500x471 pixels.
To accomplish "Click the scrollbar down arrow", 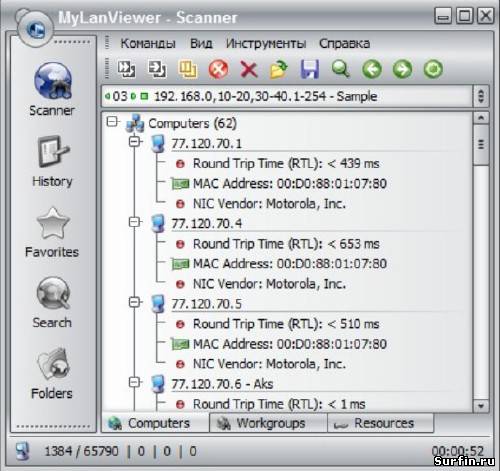I will [x=481, y=406].
